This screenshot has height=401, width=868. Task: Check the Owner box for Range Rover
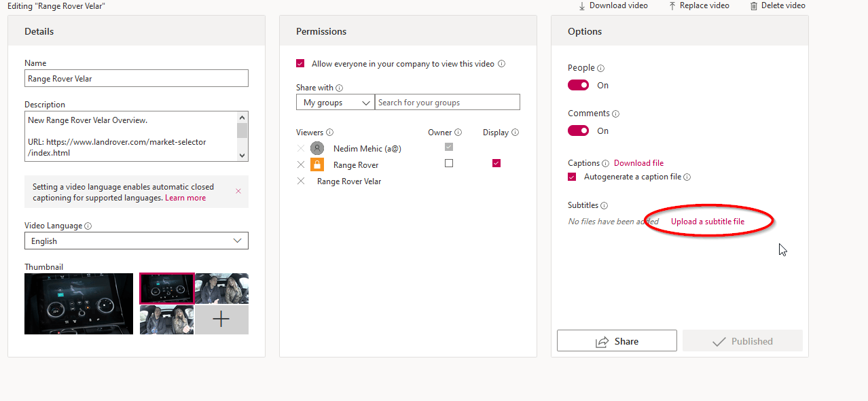pyautogui.click(x=448, y=164)
